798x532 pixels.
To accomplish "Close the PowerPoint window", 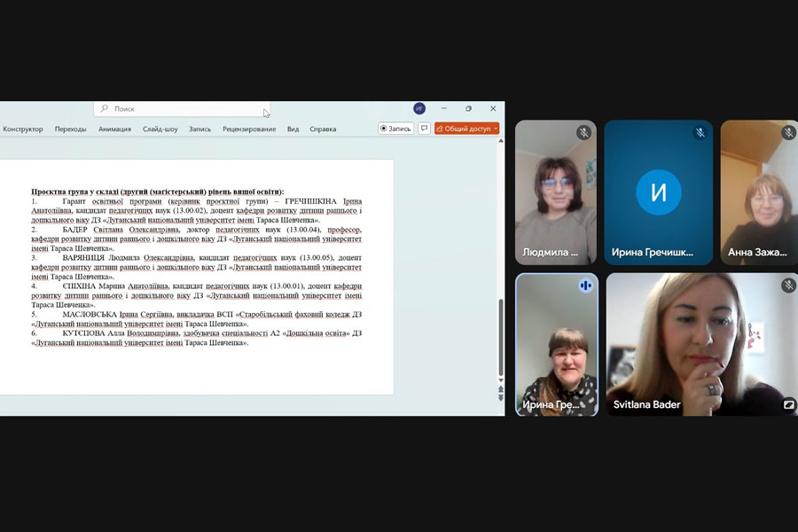I will tap(493, 108).
